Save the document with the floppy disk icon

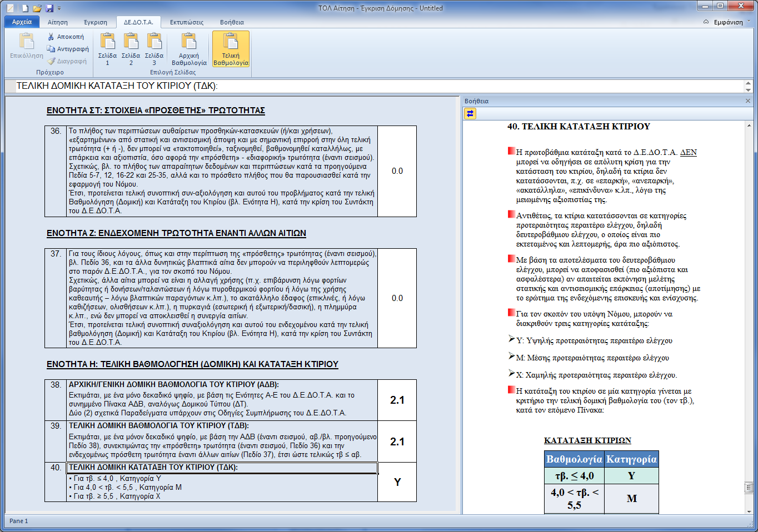pos(49,8)
